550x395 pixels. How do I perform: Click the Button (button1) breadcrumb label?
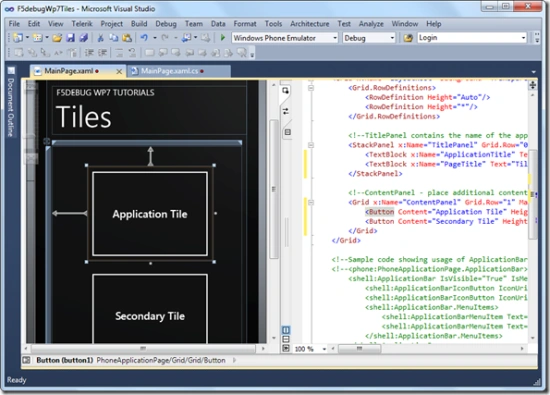coord(65,360)
